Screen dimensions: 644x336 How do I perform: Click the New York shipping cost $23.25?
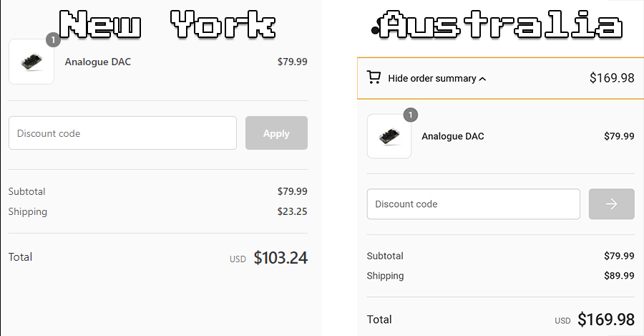(292, 211)
